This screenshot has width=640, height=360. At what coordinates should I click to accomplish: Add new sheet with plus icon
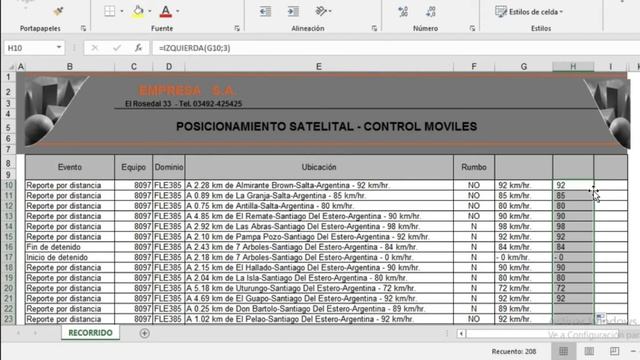[x=144, y=333]
